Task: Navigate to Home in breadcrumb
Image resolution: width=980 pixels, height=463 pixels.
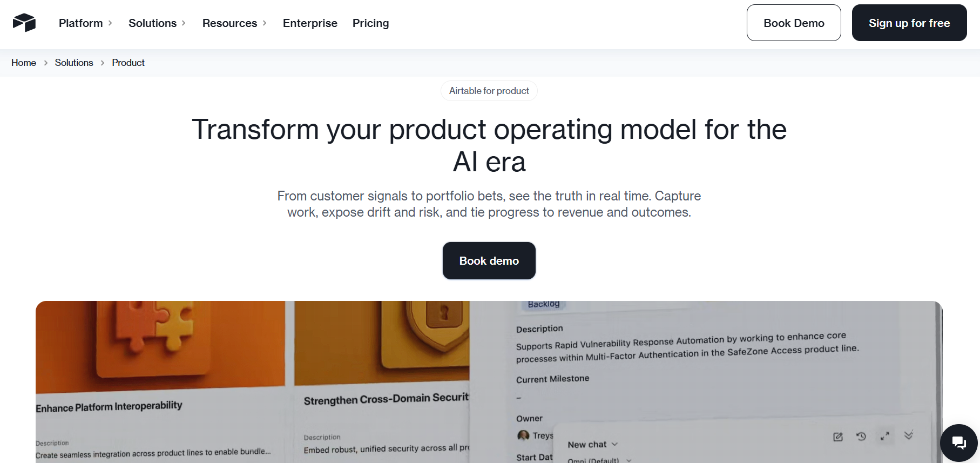Action: click(24, 63)
